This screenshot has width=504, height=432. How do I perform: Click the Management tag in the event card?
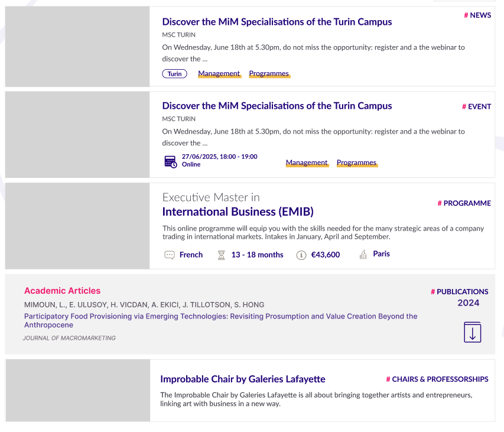tap(307, 163)
